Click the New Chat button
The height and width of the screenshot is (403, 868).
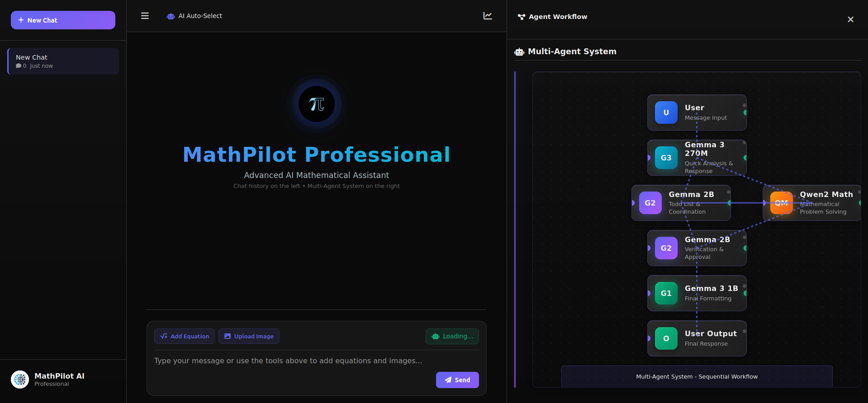point(63,20)
